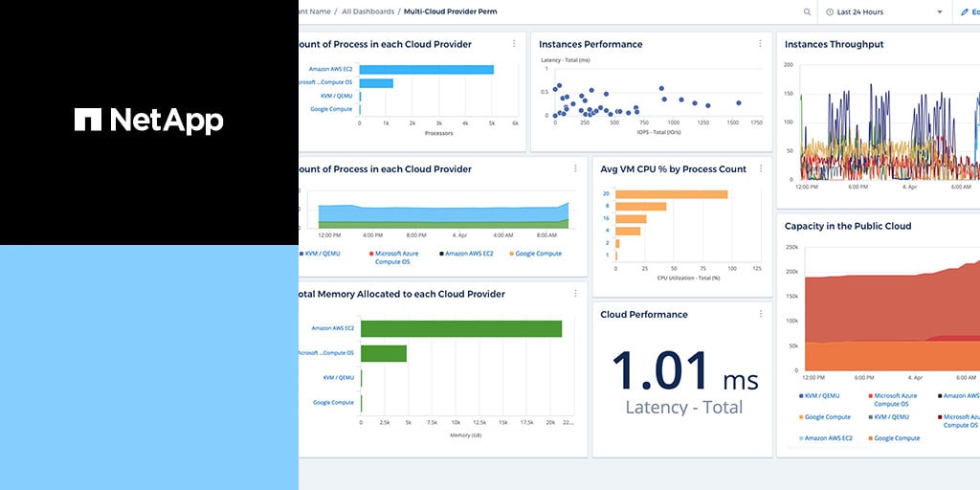Viewport: 980px width, 490px height.
Task: Go to All Dashboards breadcrumb
Action: 367,11
